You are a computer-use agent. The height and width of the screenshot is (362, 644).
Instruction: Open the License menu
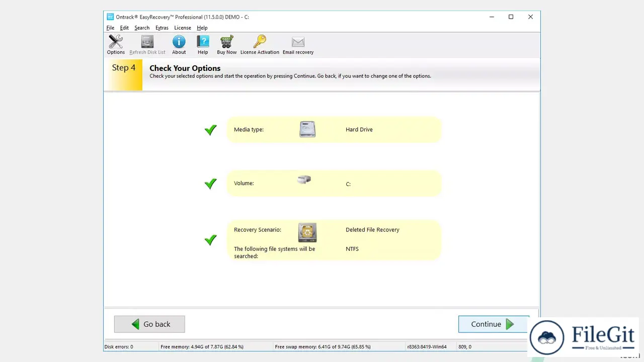click(x=183, y=28)
